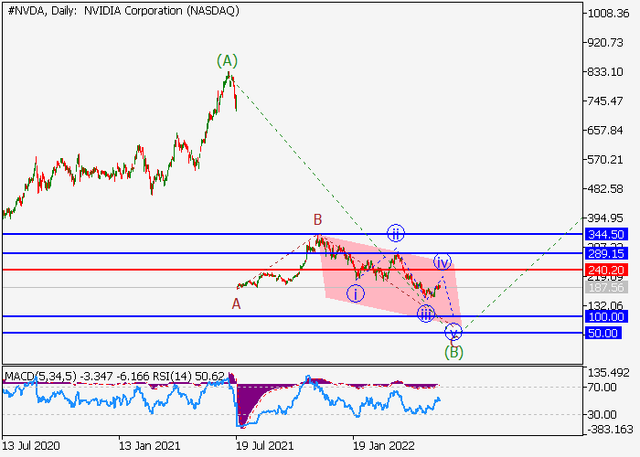
Task: Select circled wave 'ii' marker
Action: (x=396, y=234)
